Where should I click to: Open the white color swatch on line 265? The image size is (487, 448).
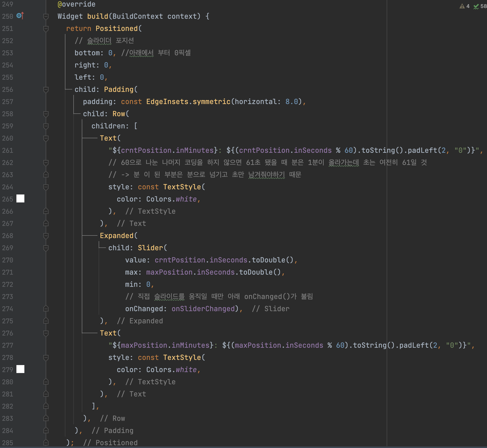pyautogui.click(x=20, y=199)
